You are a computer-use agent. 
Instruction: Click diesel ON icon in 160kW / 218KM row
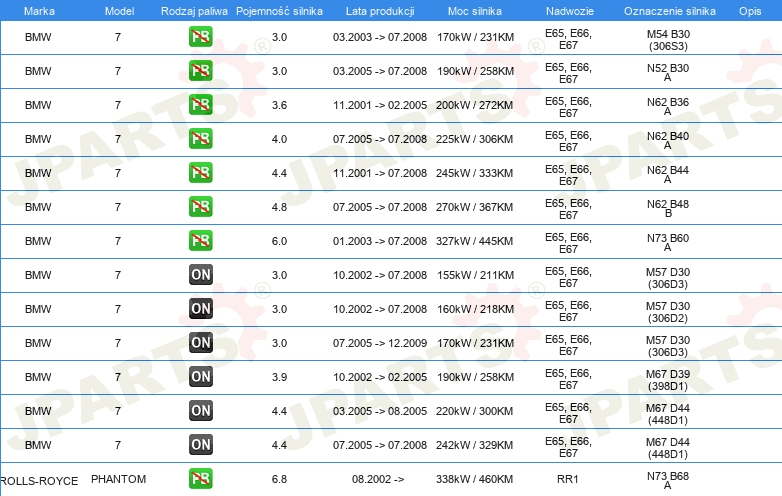point(200,309)
